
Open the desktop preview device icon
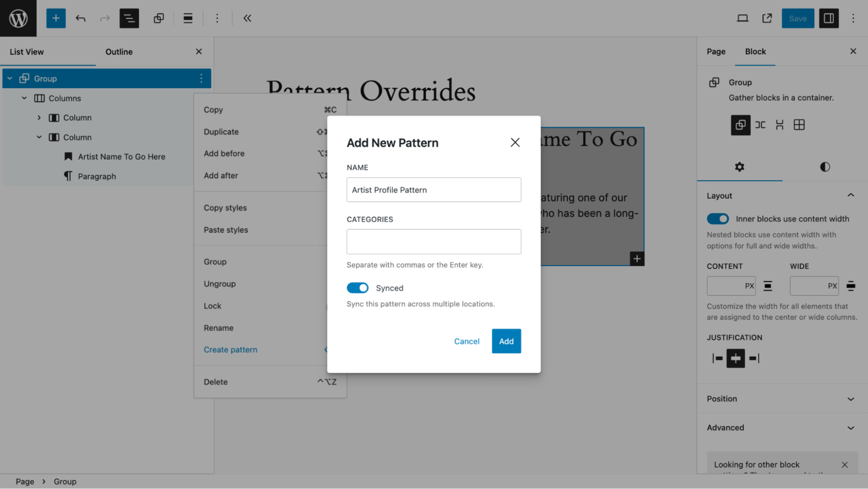point(743,18)
